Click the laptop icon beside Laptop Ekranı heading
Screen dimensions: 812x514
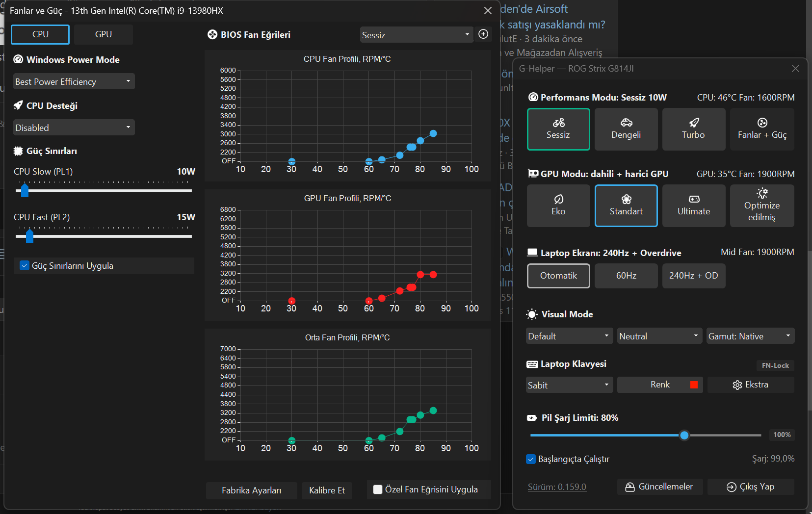coord(532,253)
